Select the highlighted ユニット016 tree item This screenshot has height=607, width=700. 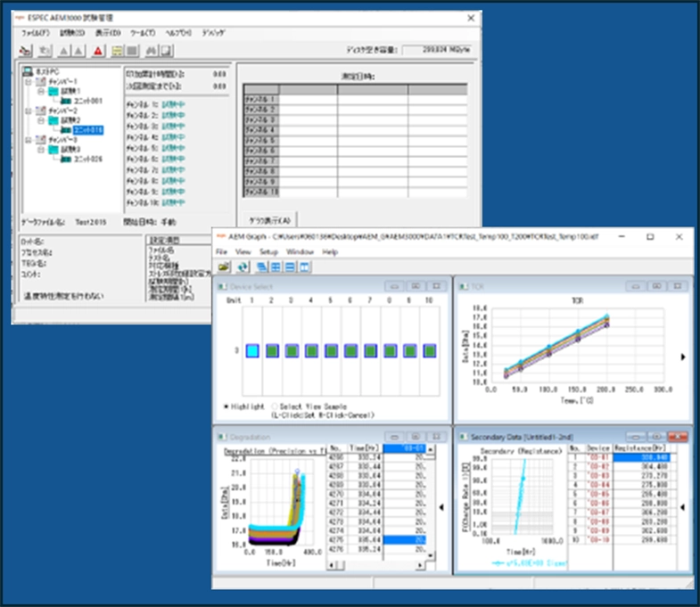87,130
